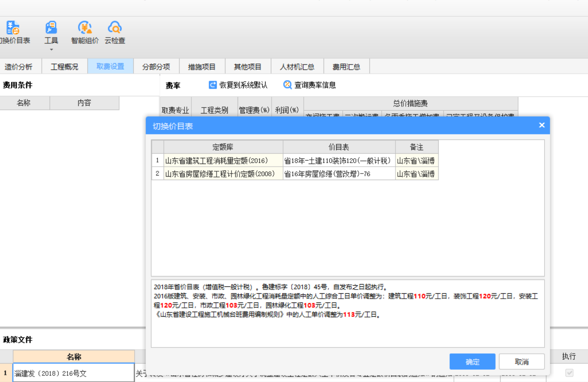Click 查询费率信息 link text
Image resolution: width=588 pixels, height=382 pixels.
coord(315,85)
